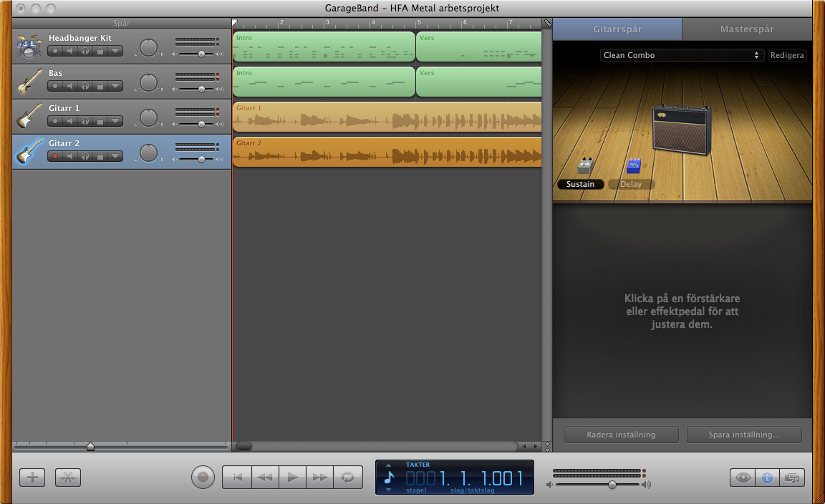Select the Vers region on the Bas track
Screen dimensions: 825x504
(x=479, y=82)
